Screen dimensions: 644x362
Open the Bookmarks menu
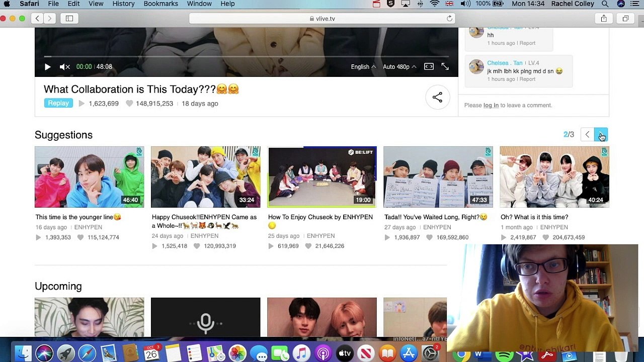pos(160,4)
